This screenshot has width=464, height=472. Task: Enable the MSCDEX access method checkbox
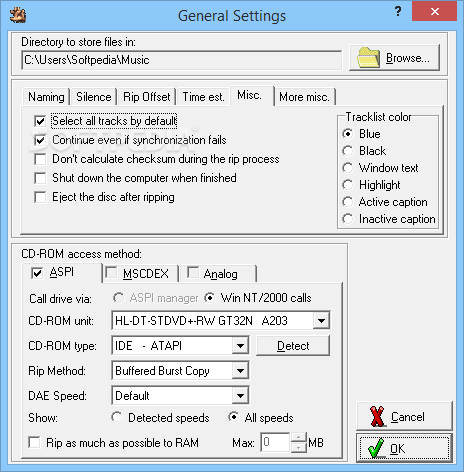(x=111, y=273)
